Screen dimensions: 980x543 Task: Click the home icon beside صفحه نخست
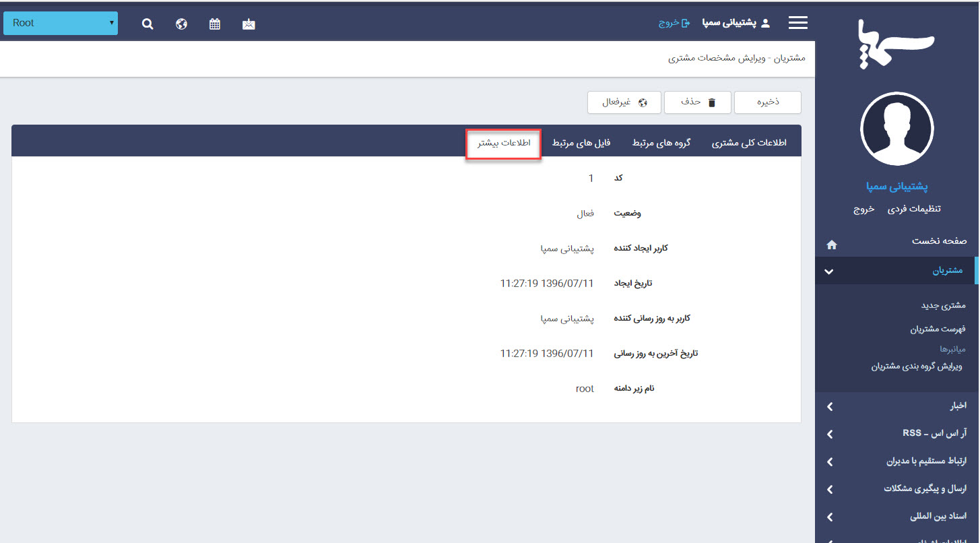831,245
